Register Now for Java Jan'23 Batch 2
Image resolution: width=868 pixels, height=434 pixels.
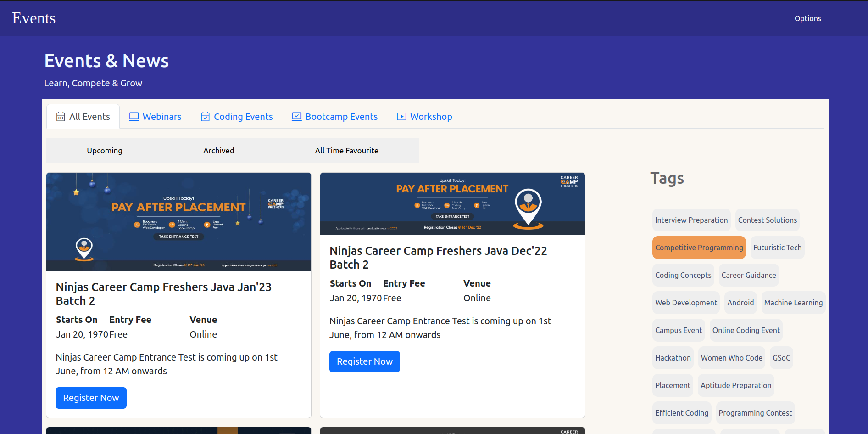(x=91, y=398)
